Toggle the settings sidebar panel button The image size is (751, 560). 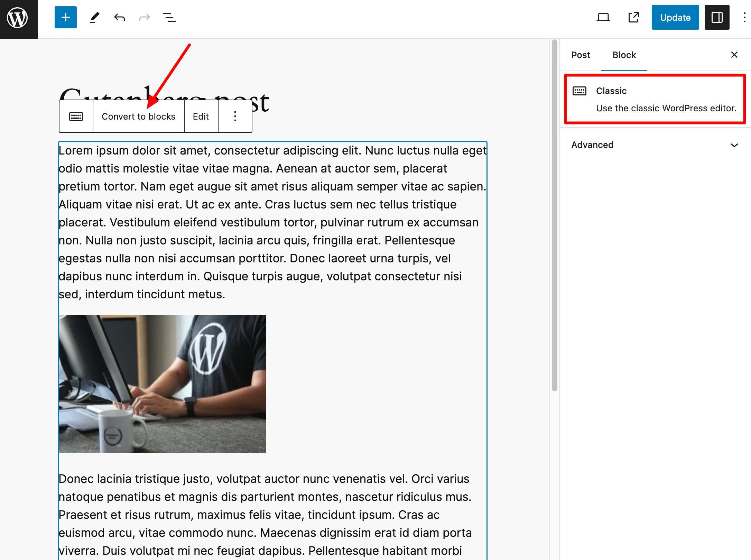tap(717, 17)
